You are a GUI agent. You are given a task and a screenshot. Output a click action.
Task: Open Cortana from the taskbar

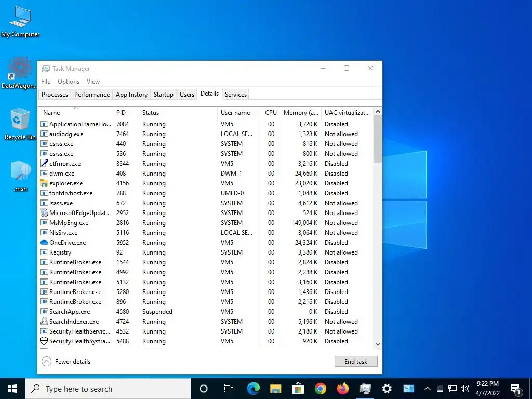(203, 389)
